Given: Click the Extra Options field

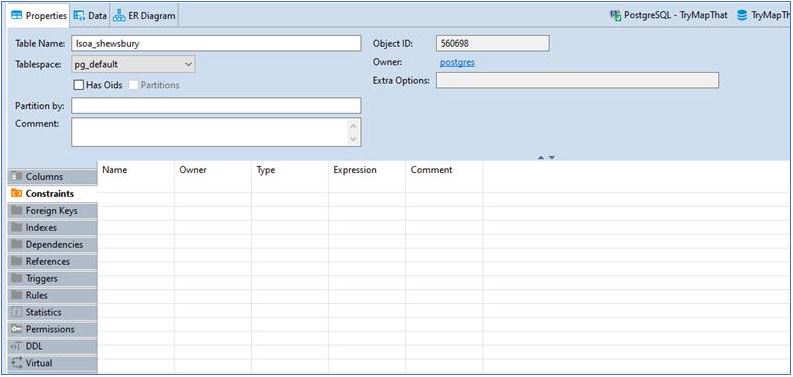Looking at the screenshot, I should (578, 80).
